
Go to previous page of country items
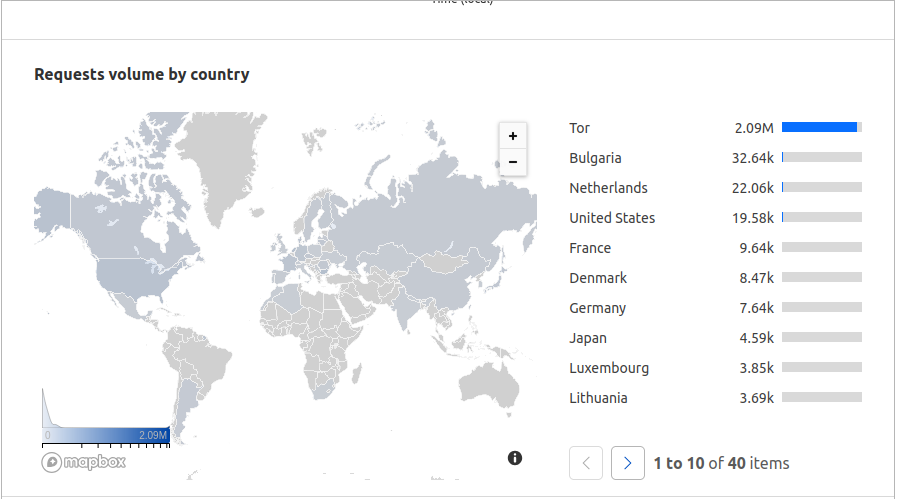point(586,463)
